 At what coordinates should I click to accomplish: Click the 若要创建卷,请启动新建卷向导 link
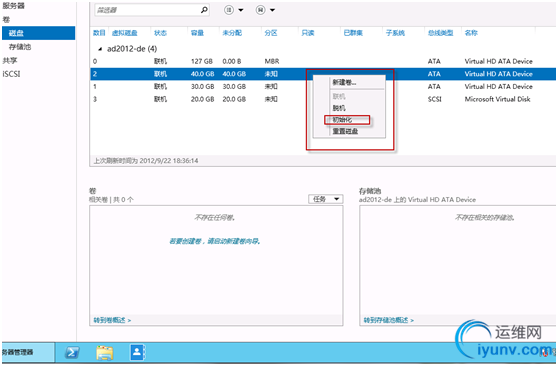pos(215,241)
